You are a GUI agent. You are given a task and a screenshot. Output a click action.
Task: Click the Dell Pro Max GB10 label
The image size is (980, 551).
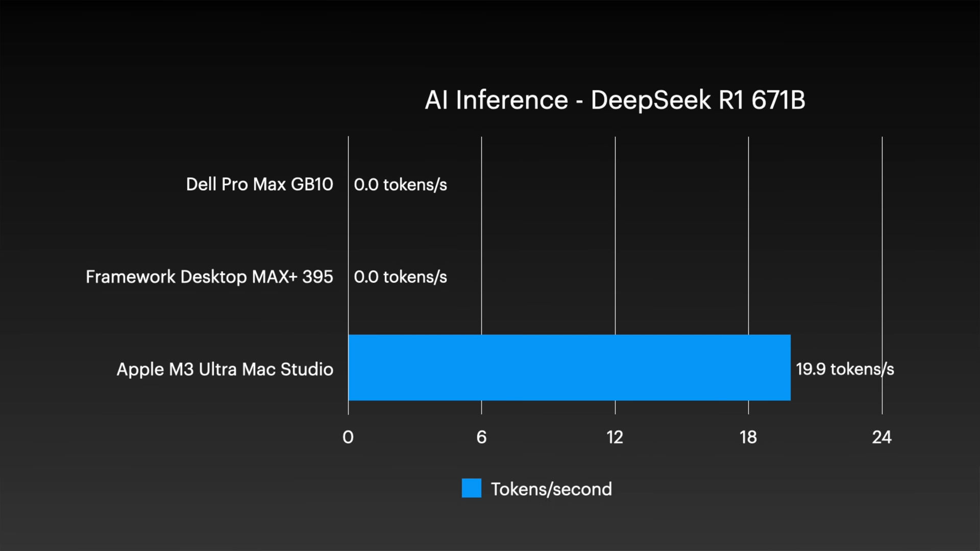pyautogui.click(x=259, y=184)
